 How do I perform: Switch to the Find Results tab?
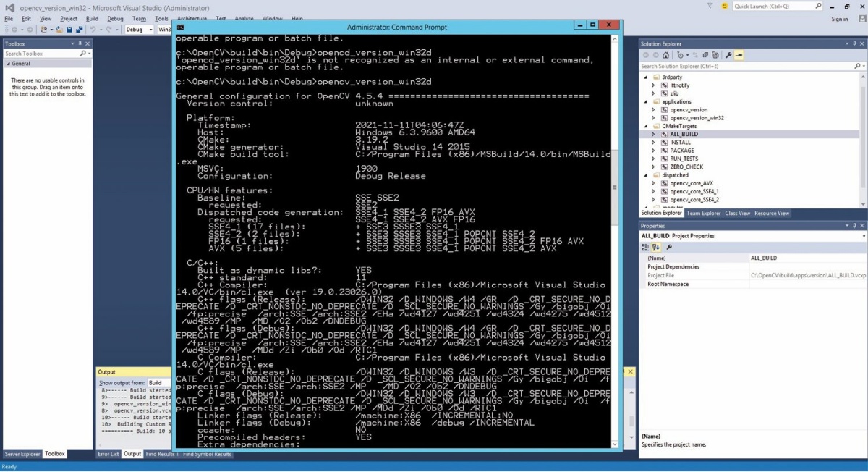click(x=161, y=454)
